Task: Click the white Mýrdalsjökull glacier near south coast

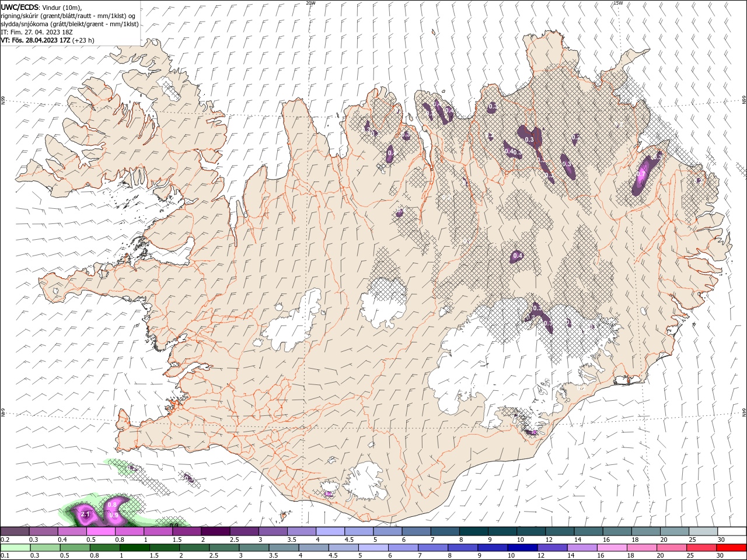Action: coord(365,482)
